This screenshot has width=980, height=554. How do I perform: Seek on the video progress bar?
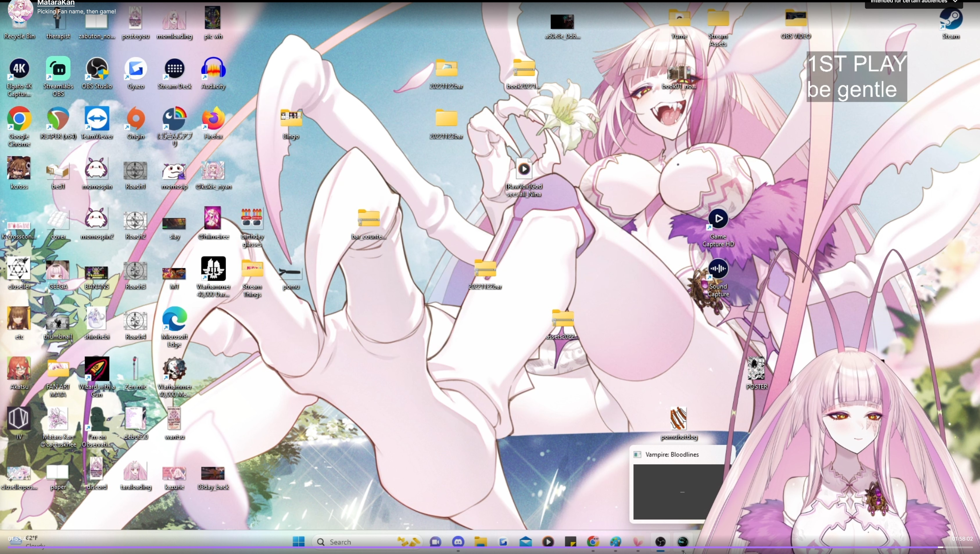[x=490, y=548]
